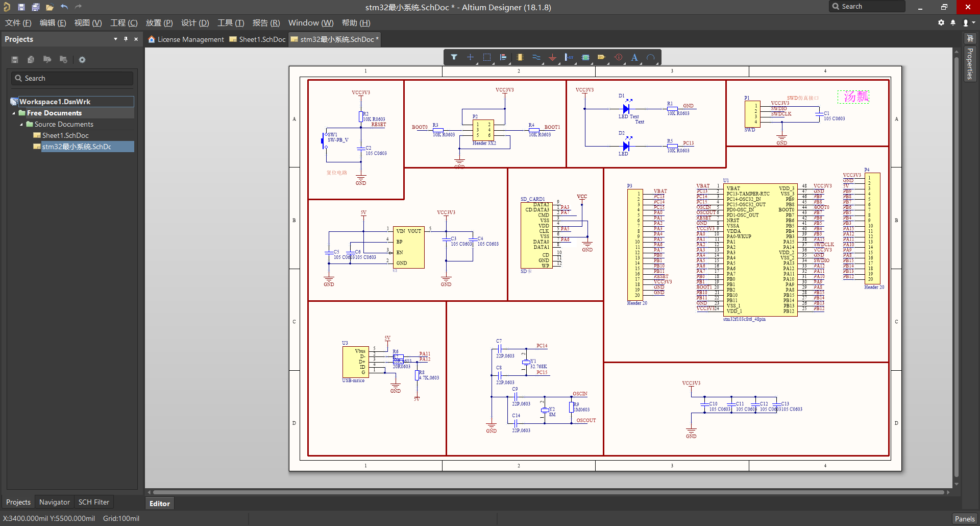Screen dimensions: 980x526
Task: Open Projects panel settings gear
Action: pyautogui.click(x=82, y=60)
